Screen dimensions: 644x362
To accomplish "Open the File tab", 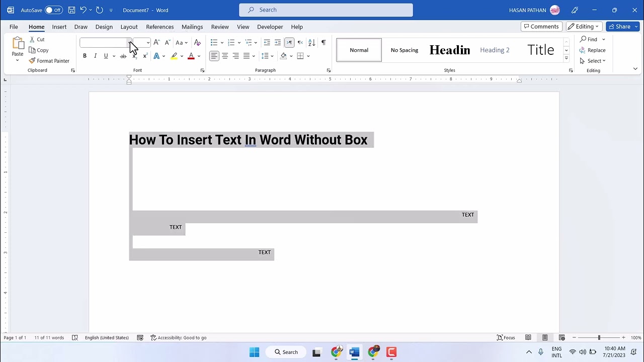I will click(x=14, y=27).
